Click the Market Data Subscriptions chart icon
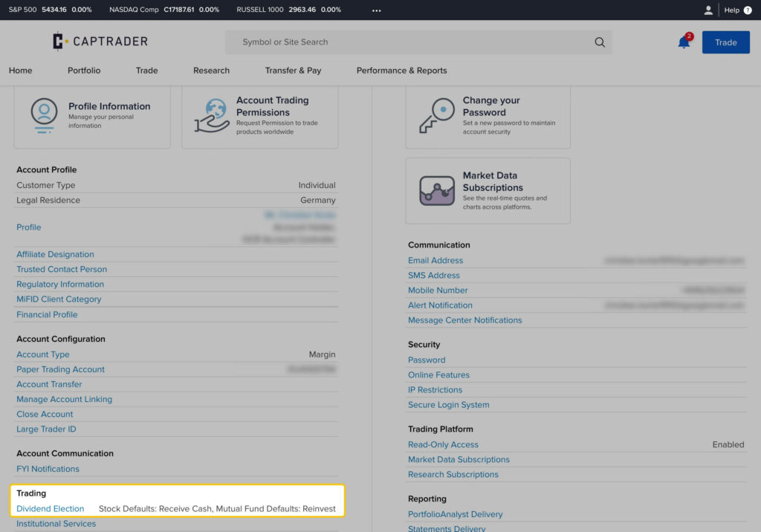761x532 pixels. (437, 191)
